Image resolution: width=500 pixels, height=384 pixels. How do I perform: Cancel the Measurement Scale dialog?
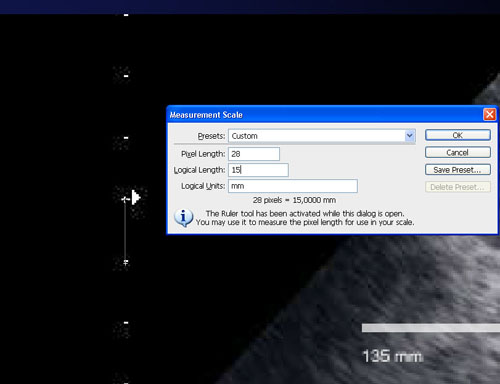coord(458,153)
